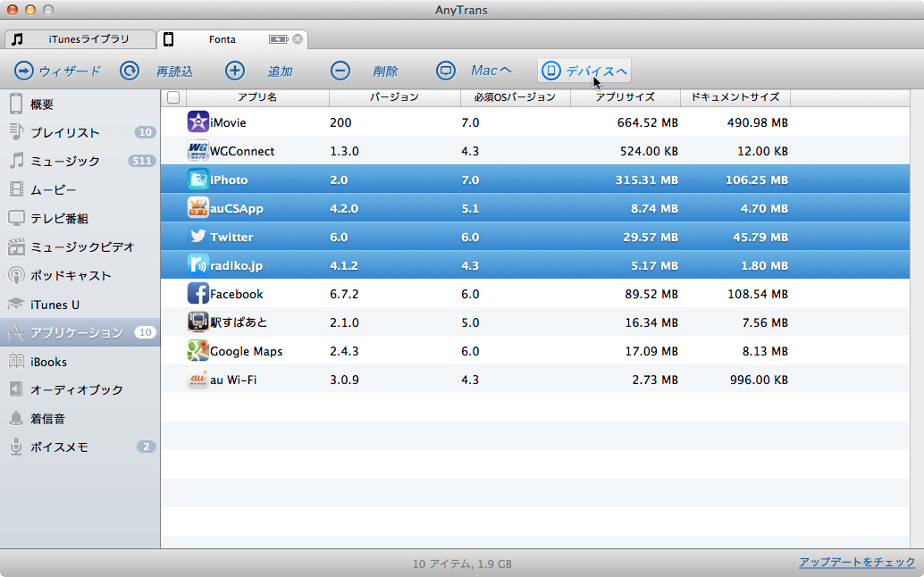924x577 pixels.
Task: Open テレビ番組 in the sidebar
Action: point(80,218)
